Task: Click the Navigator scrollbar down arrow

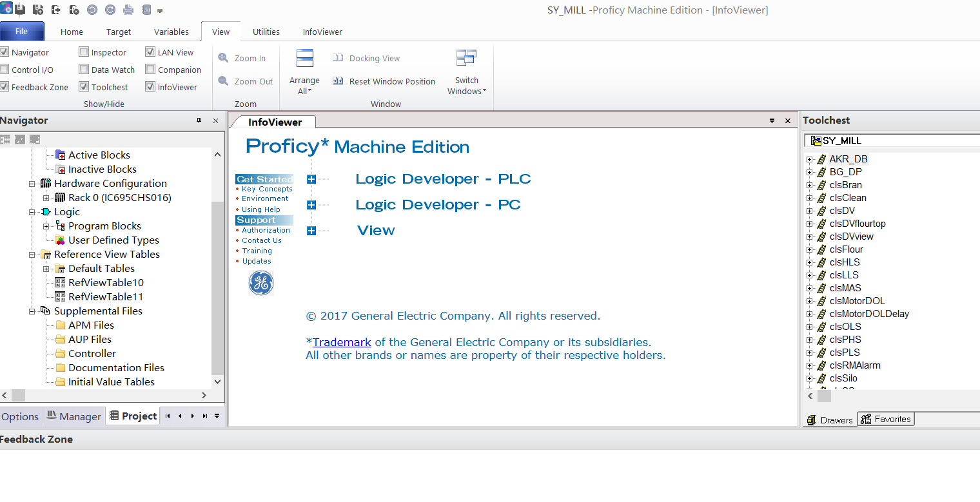Action: [217, 381]
